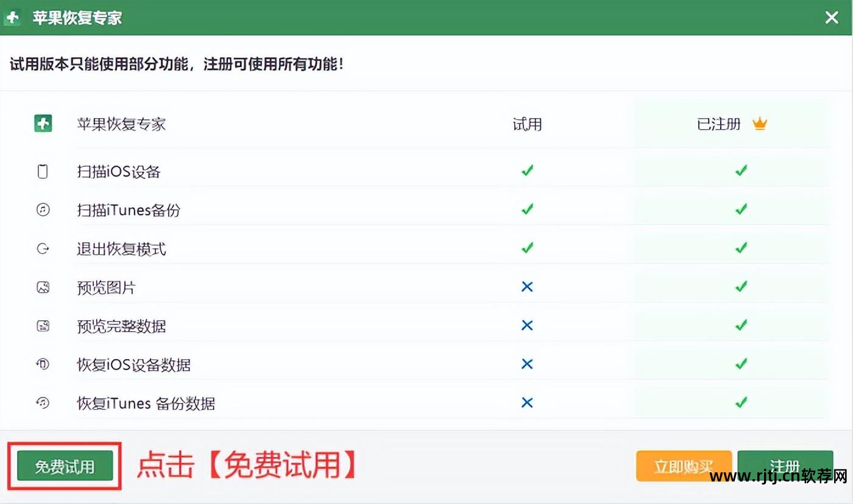Click the app logo in title bar
This screenshot has width=853, height=504.
point(12,18)
